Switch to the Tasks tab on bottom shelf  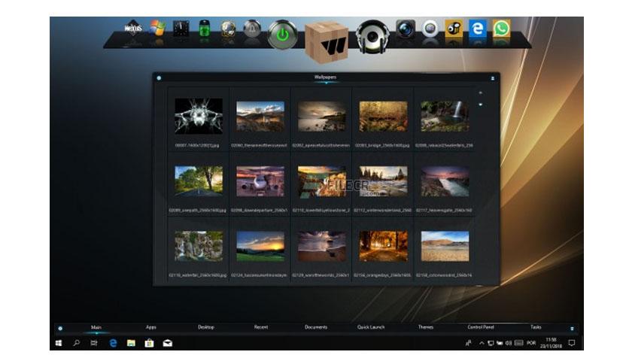pyautogui.click(x=536, y=327)
